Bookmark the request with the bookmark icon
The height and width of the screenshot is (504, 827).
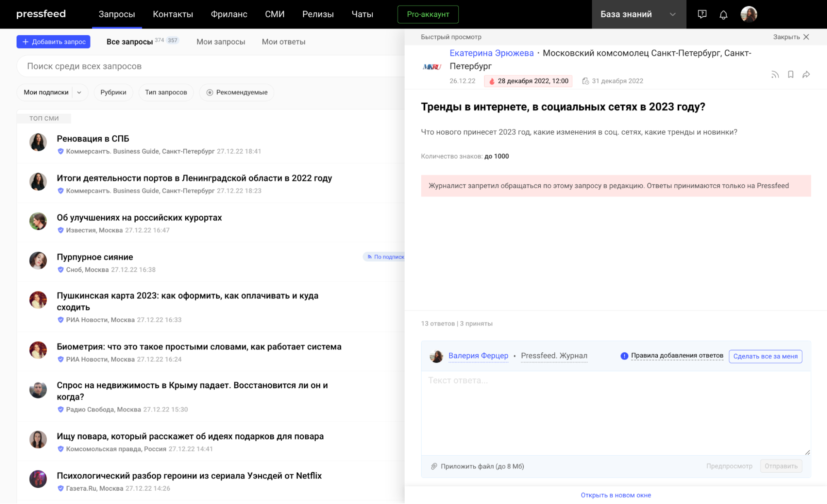click(791, 74)
